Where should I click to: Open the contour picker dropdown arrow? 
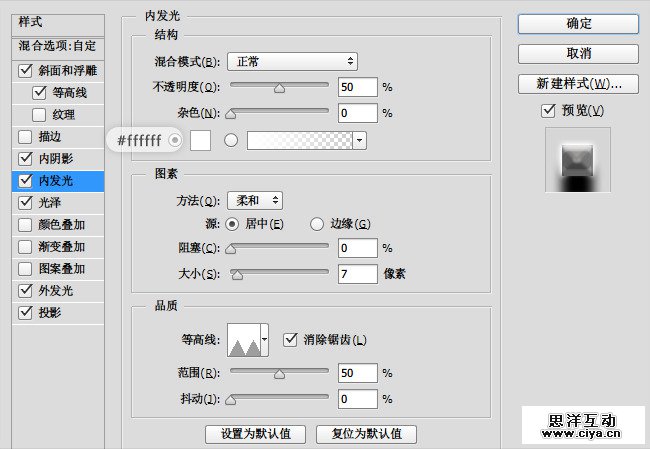point(264,340)
